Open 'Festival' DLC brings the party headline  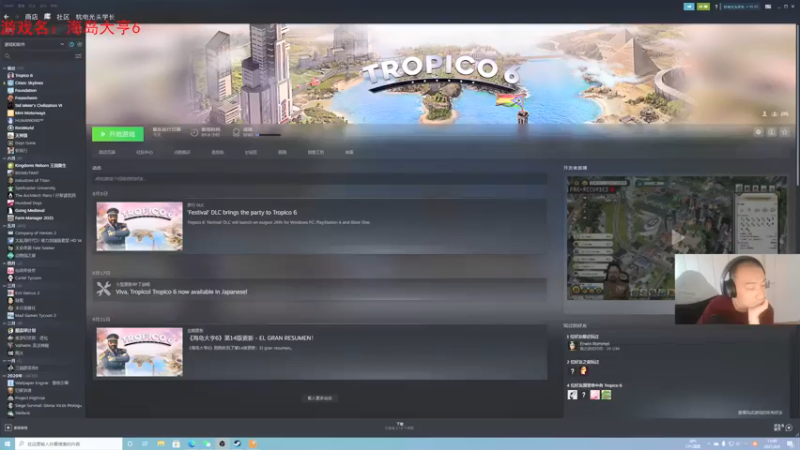click(242, 212)
